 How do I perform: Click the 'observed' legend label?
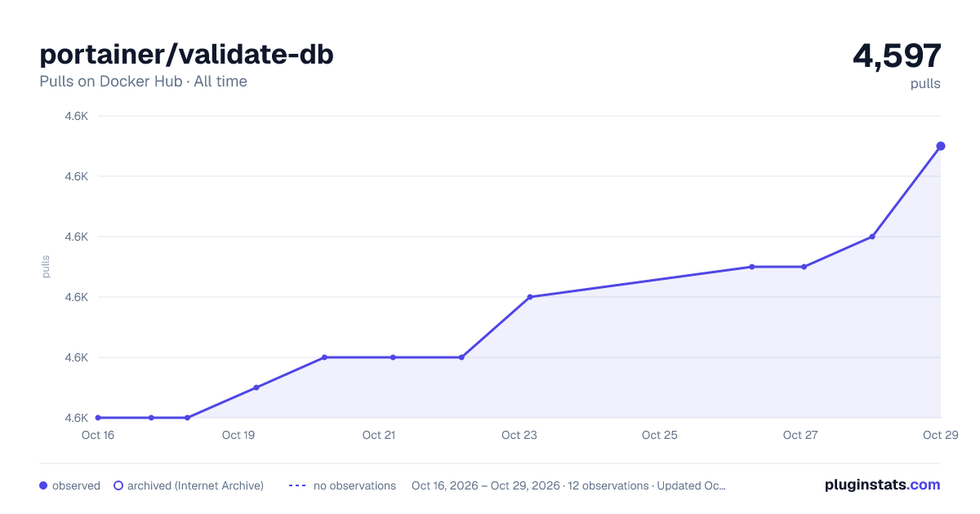click(x=76, y=485)
